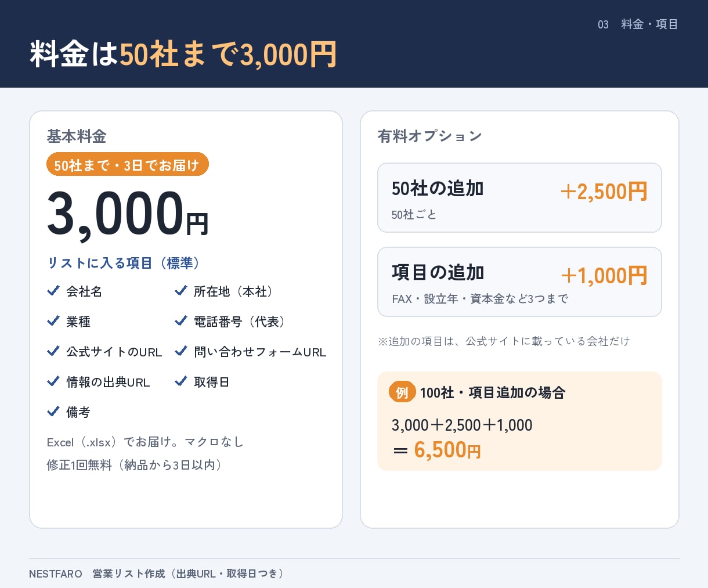
Task: Click the 情報の出典URL item text
Action: pos(108,382)
